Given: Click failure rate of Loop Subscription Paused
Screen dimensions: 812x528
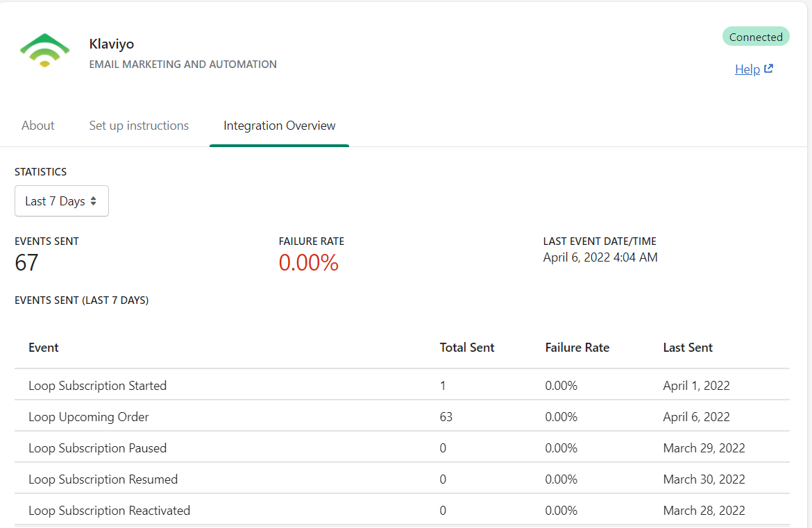Looking at the screenshot, I should click(x=561, y=448).
